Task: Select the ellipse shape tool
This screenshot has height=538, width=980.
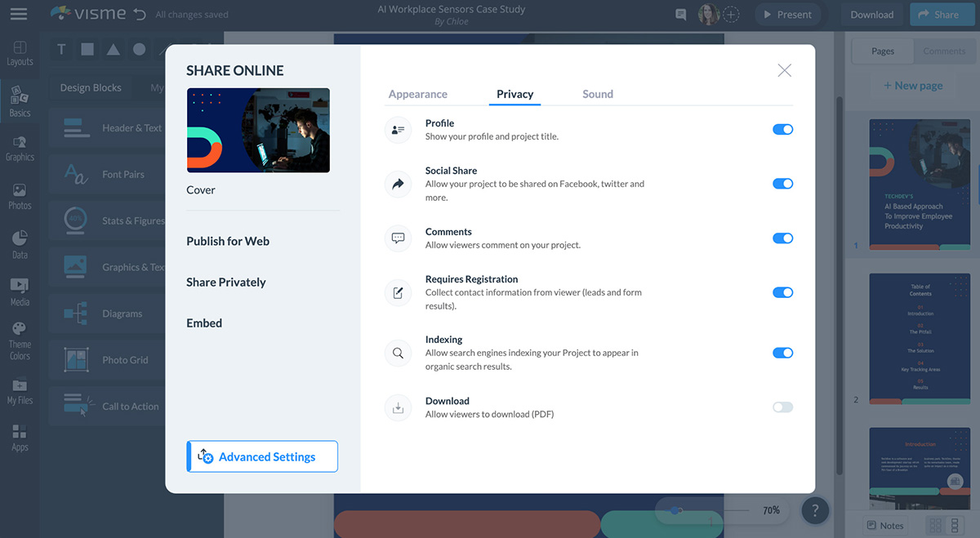Action: pos(139,49)
